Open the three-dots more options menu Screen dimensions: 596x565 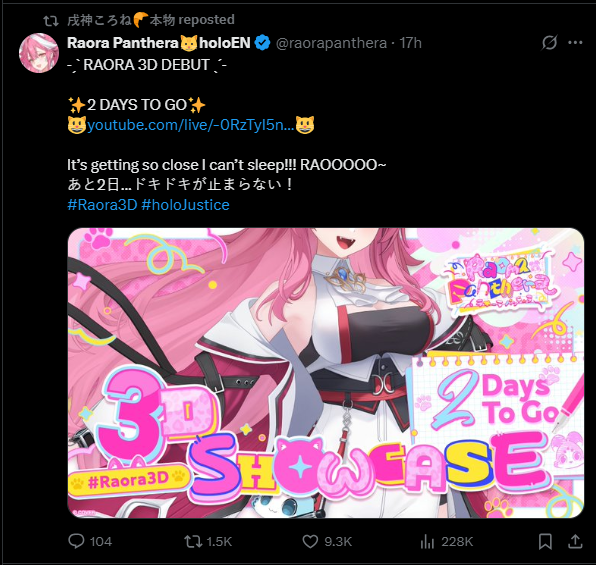click(x=575, y=43)
